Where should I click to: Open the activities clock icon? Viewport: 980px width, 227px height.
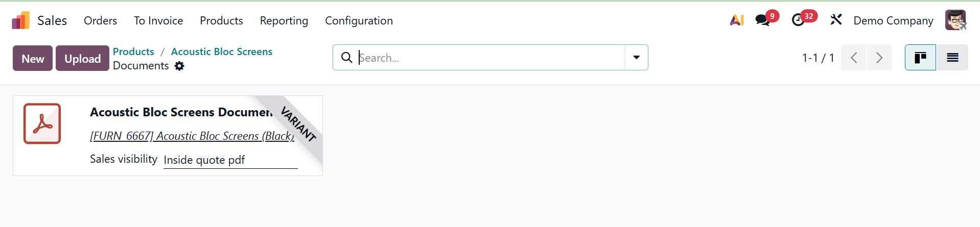pyautogui.click(x=798, y=20)
